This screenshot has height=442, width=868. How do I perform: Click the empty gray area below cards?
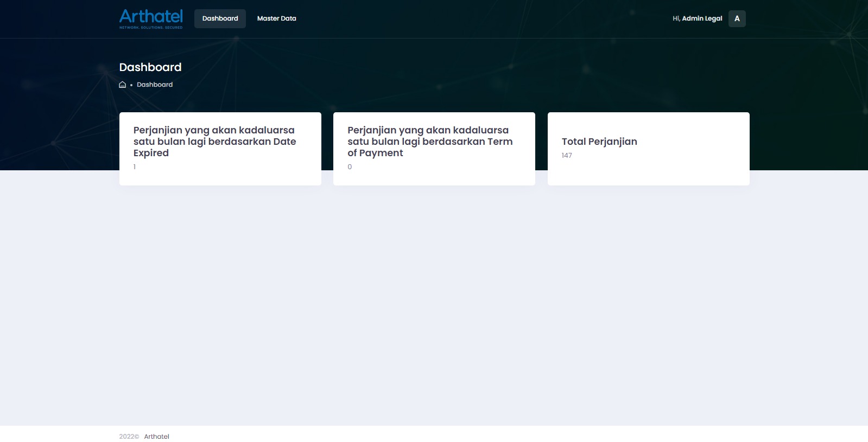click(x=434, y=304)
